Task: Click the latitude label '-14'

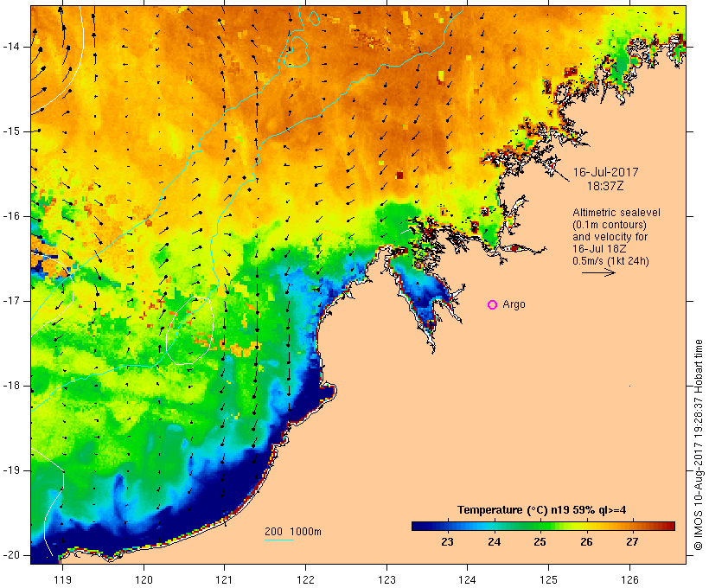Action: [x=11, y=47]
